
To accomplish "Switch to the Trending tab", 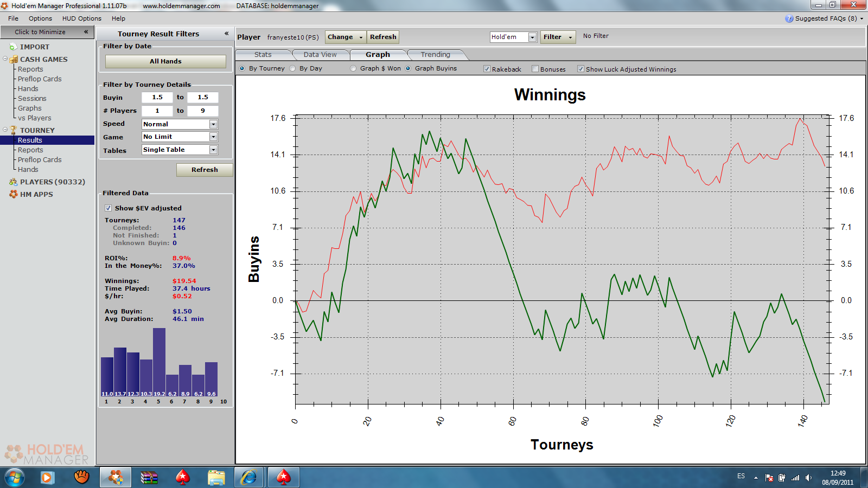I will tap(435, 55).
